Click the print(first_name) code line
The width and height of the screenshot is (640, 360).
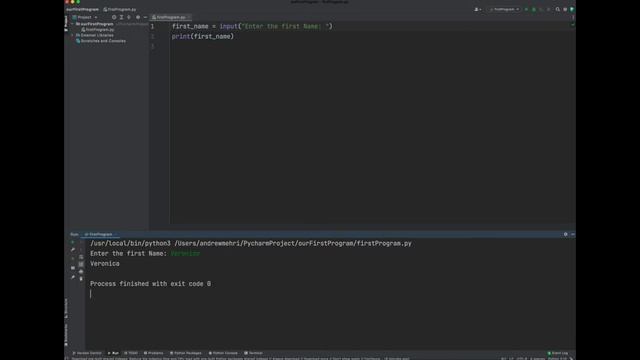[x=203, y=36]
